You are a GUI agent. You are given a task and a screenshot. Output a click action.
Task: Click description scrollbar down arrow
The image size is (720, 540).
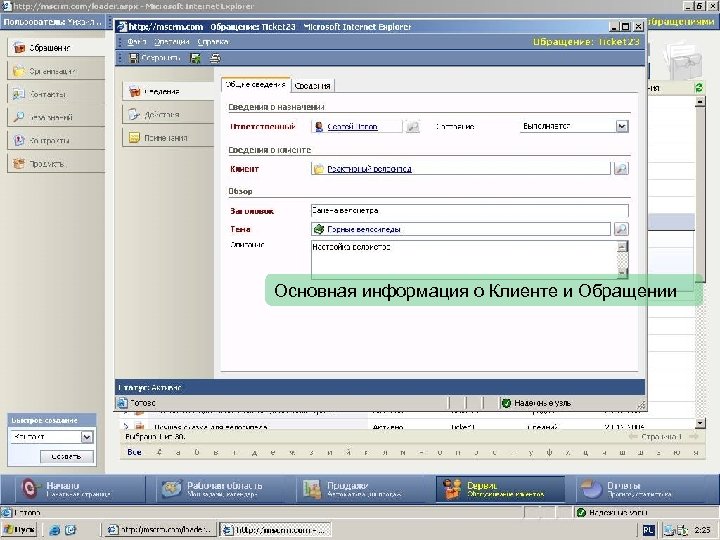tap(622, 273)
